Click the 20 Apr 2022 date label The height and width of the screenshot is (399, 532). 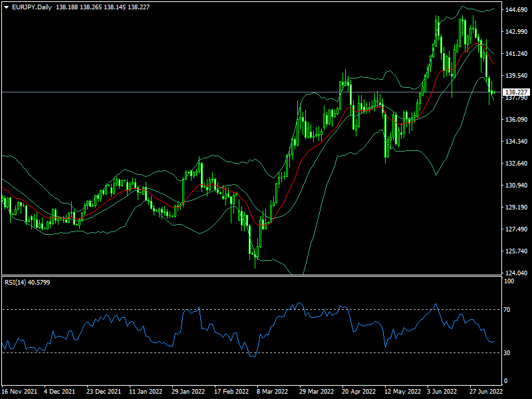tap(359, 392)
